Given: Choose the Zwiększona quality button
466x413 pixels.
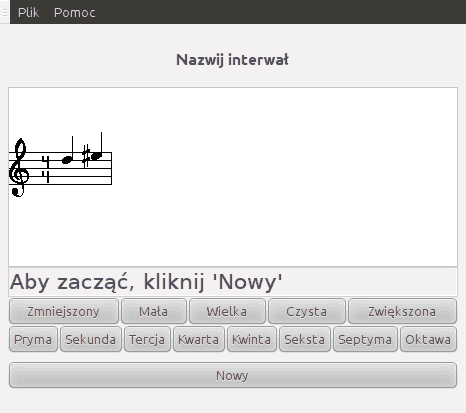Looking at the screenshot, I should click(402, 311).
